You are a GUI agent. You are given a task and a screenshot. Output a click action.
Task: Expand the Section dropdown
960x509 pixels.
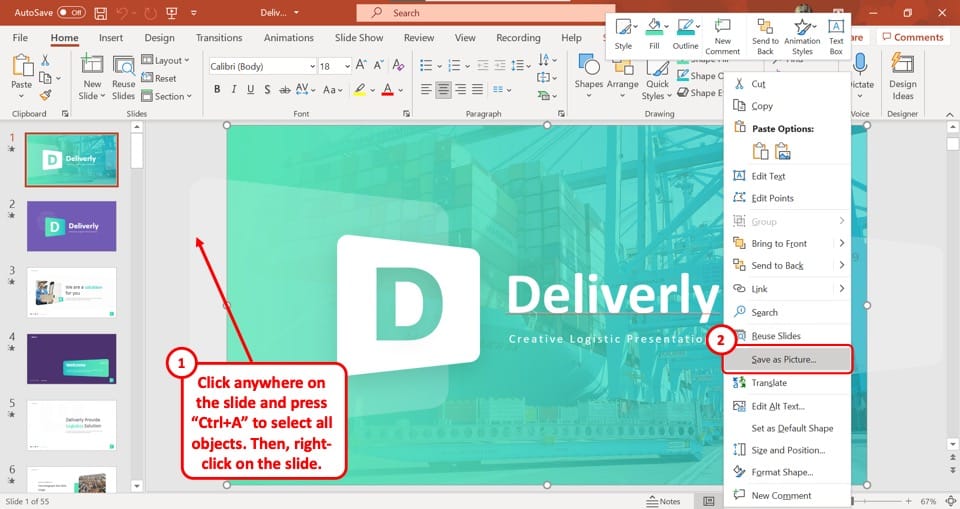click(167, 96)
